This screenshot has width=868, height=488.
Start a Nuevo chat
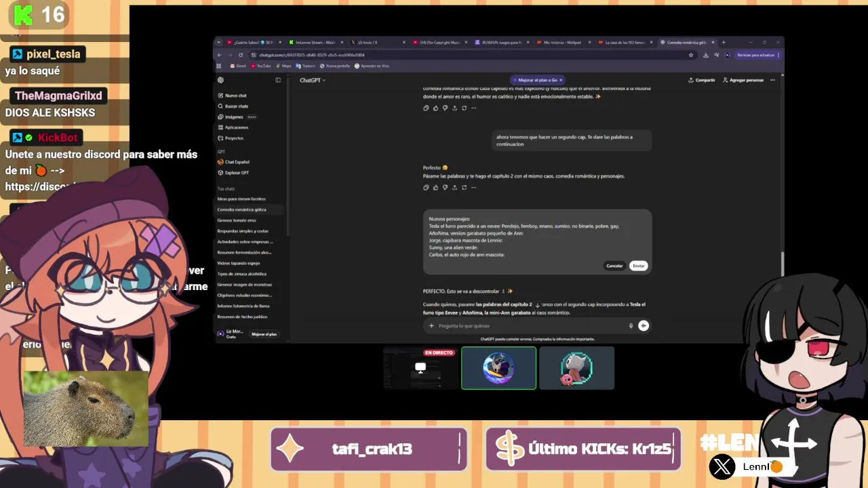click(x=232, y=96)
